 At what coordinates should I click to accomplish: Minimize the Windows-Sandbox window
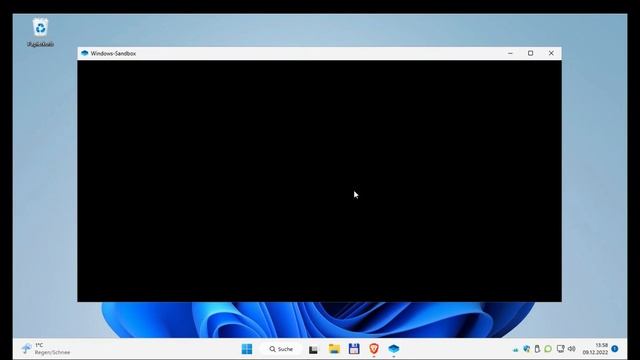pos(510,53)
